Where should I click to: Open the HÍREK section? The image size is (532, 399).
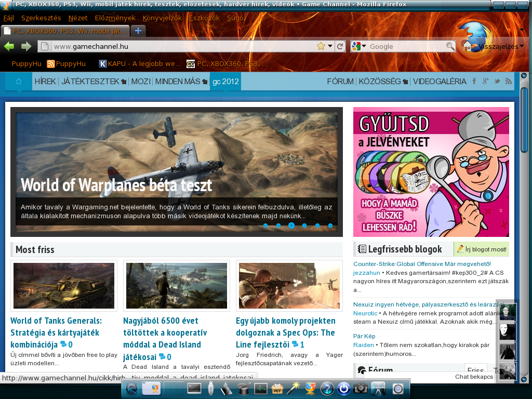pyautogui.click(x=45, y=82)
